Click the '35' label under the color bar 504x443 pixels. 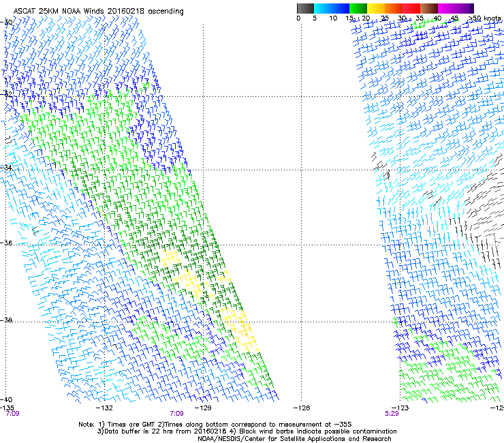[420, 18]
